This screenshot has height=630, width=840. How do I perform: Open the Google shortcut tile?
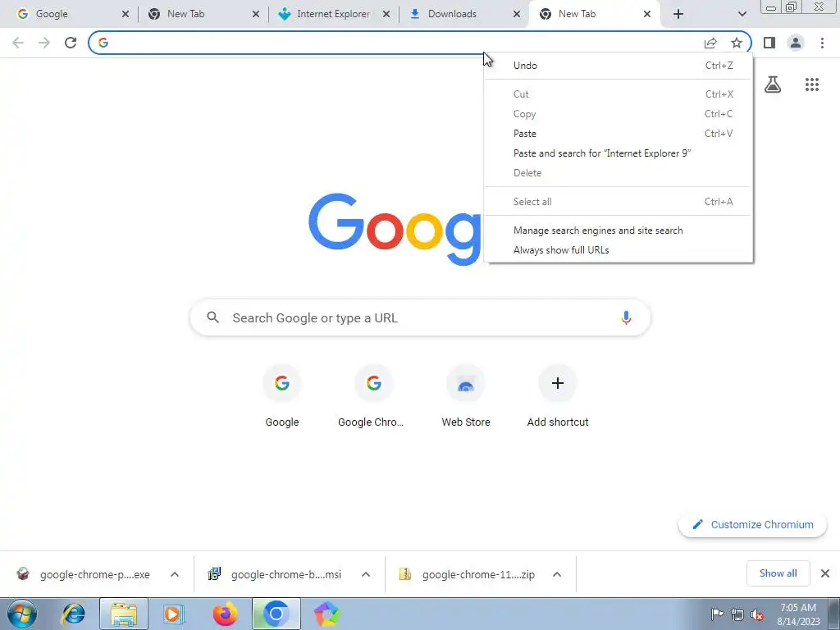pos(282,396)
